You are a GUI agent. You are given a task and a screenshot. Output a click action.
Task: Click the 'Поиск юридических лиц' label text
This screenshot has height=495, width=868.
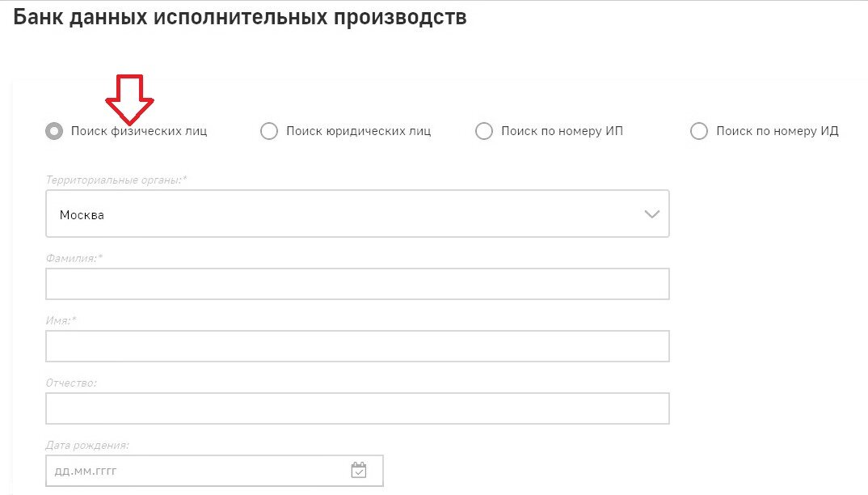tap(358, 131)
